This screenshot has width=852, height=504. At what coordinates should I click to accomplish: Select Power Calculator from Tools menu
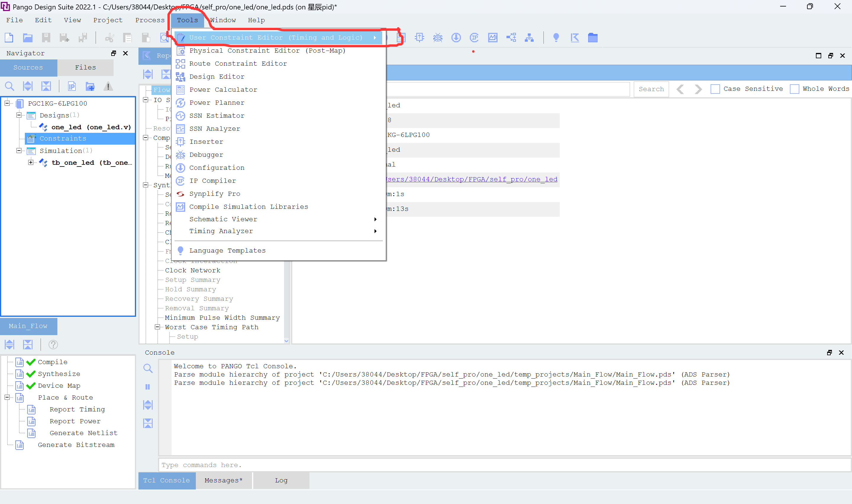(223, 90)
